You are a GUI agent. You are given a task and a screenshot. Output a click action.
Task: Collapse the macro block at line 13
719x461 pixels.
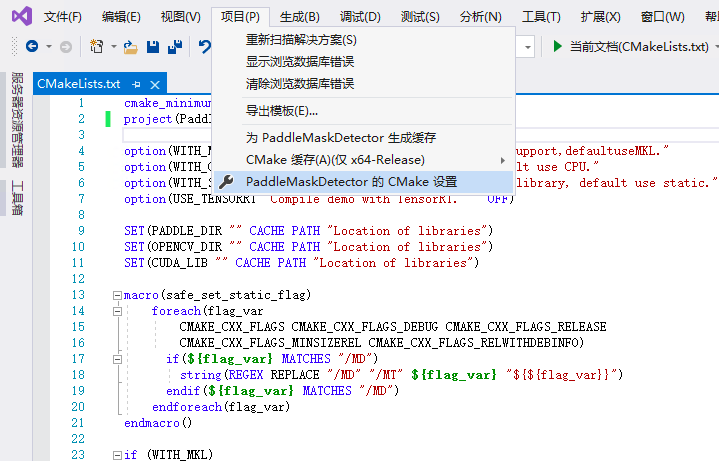point(117,295)
